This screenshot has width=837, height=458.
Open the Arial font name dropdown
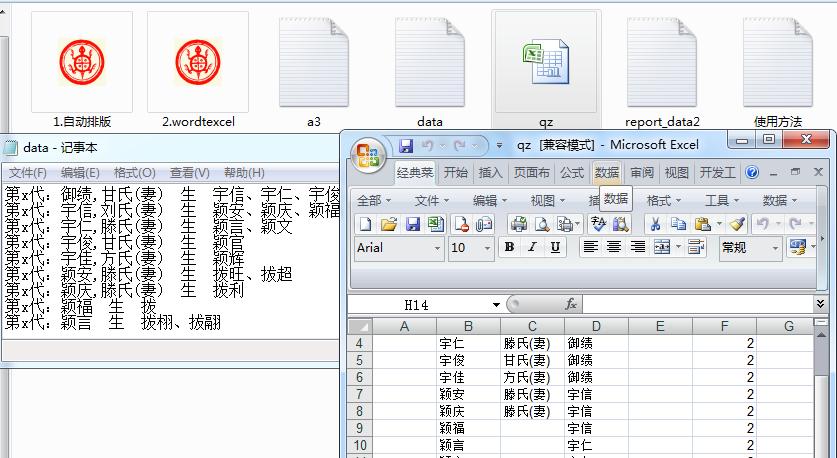pos(437,248)
